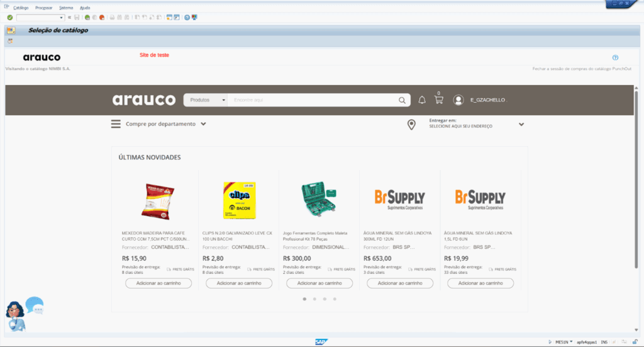Open the shopping cart icon
This screenshot has height=347, width=644.
[438, 100]
